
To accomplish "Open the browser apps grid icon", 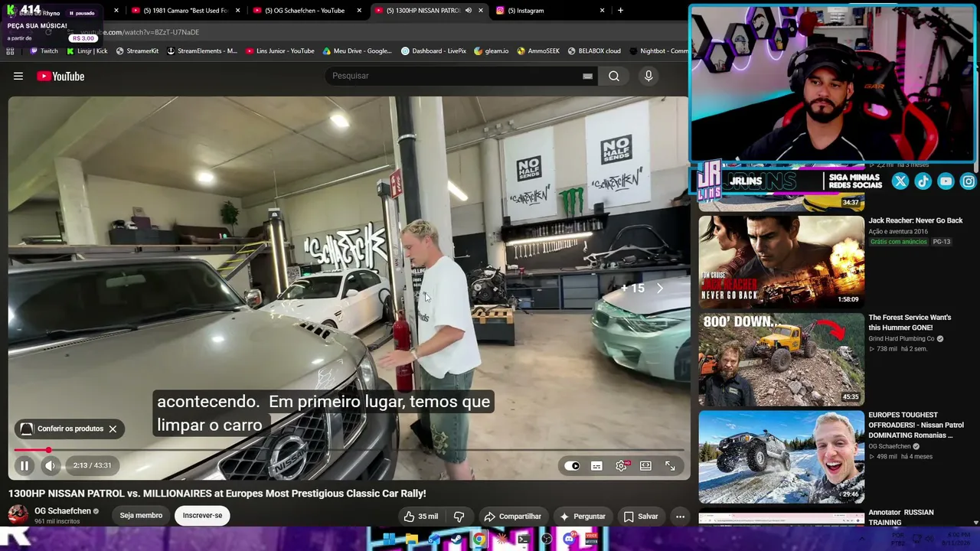I will (x=10, y=51).
